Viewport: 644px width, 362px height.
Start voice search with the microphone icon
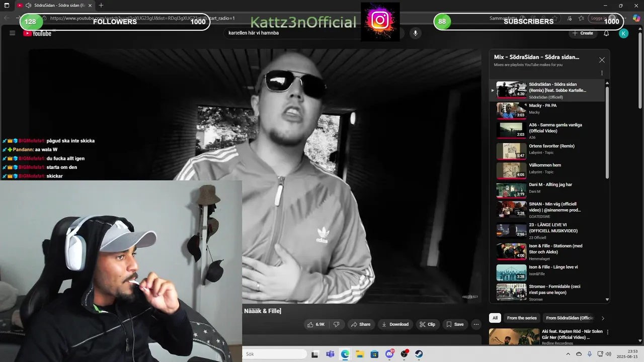[x=415, y=33]
